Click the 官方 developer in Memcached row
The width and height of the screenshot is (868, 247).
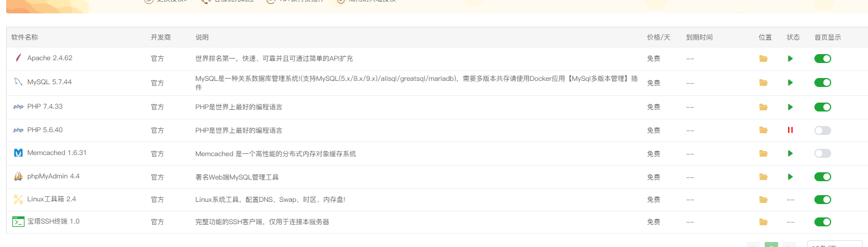[x=157, y=154]
